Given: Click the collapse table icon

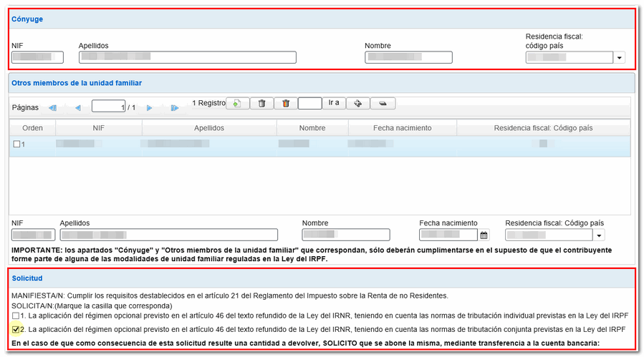Looking at the screenshot, I should coord(383,104).
